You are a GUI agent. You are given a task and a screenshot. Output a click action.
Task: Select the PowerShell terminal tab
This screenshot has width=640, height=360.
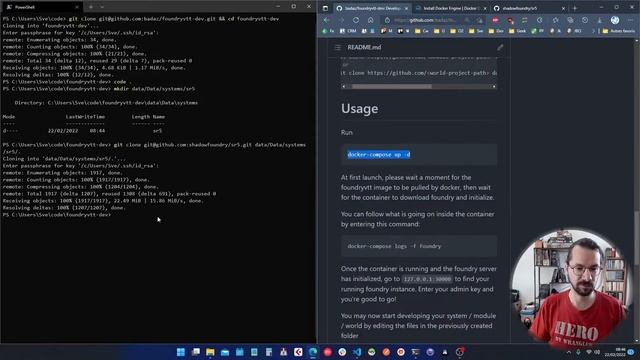pos(41,7)
